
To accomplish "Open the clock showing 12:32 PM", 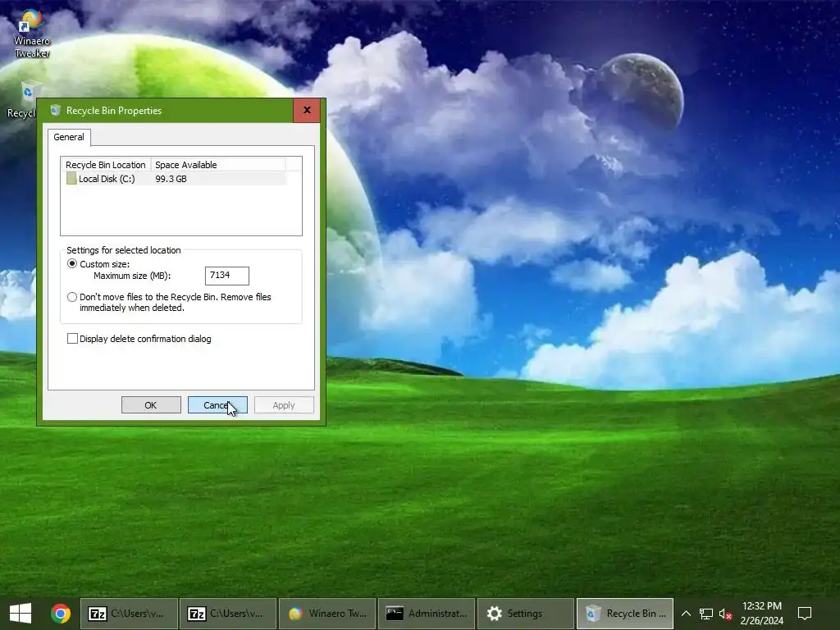I will click(762, 614).
